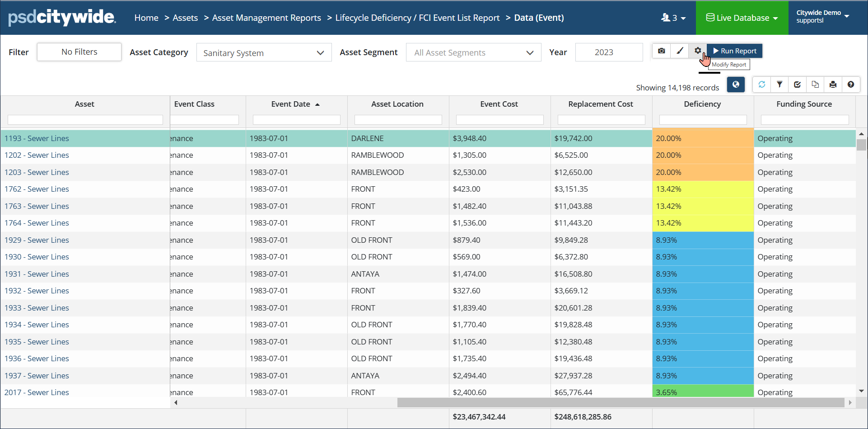868x429 pixels.
Task: Open the Asset Category dropdown
Action: tap(264, 53)
